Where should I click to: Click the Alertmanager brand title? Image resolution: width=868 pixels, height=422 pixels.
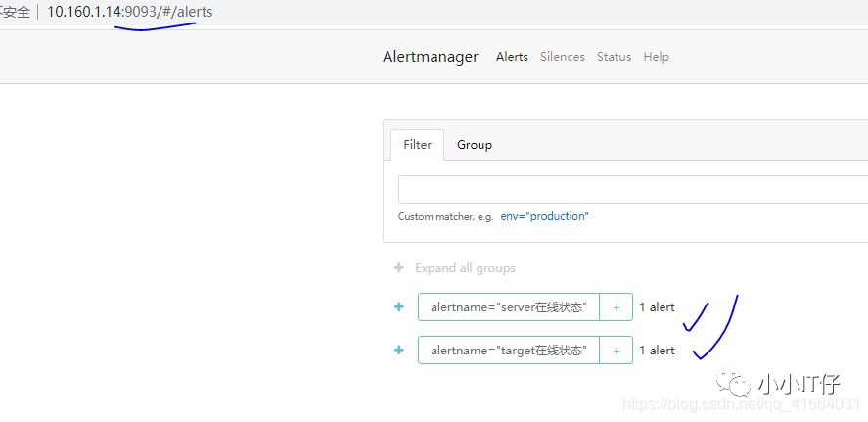pos(431,57)
